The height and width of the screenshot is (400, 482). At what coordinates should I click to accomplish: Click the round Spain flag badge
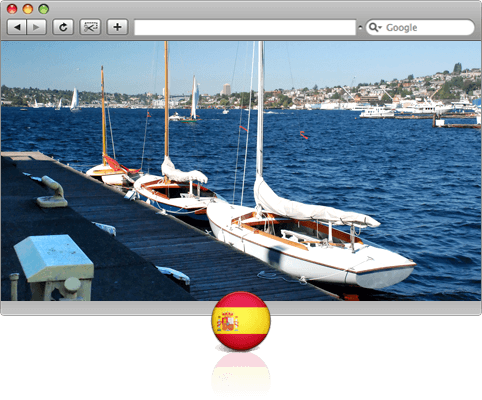tap(241, 321)
